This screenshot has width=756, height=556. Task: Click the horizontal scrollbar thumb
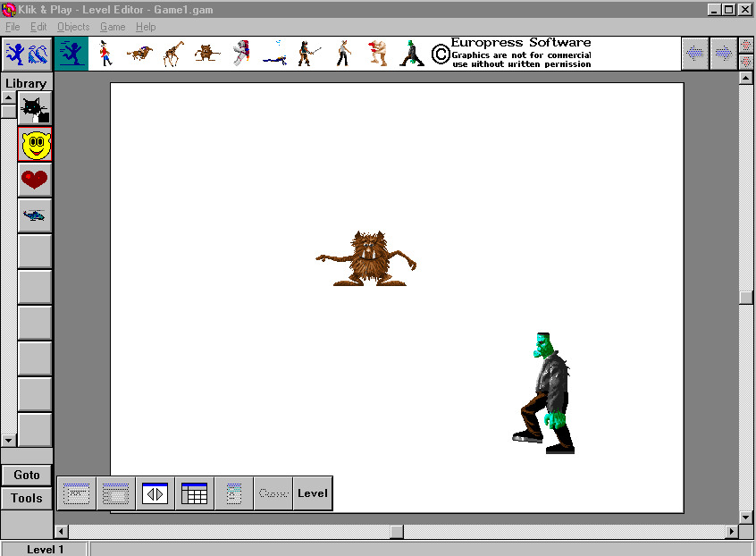[x=397, y=531]
